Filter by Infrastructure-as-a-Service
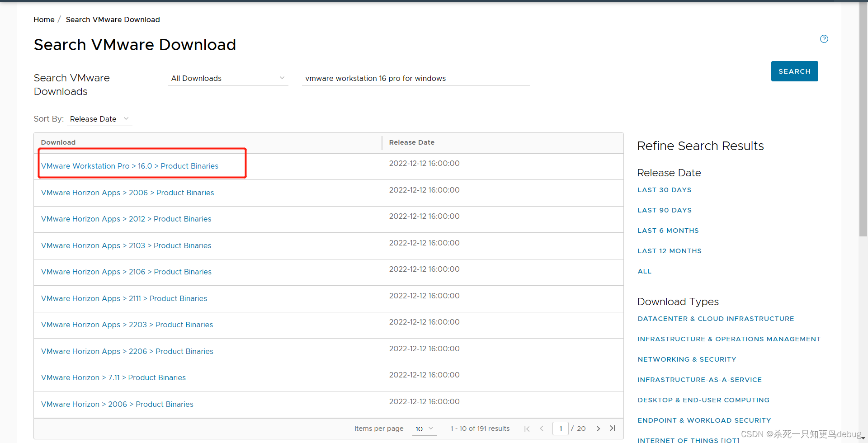This screenshot has height=443, width=868. [699, 380]
